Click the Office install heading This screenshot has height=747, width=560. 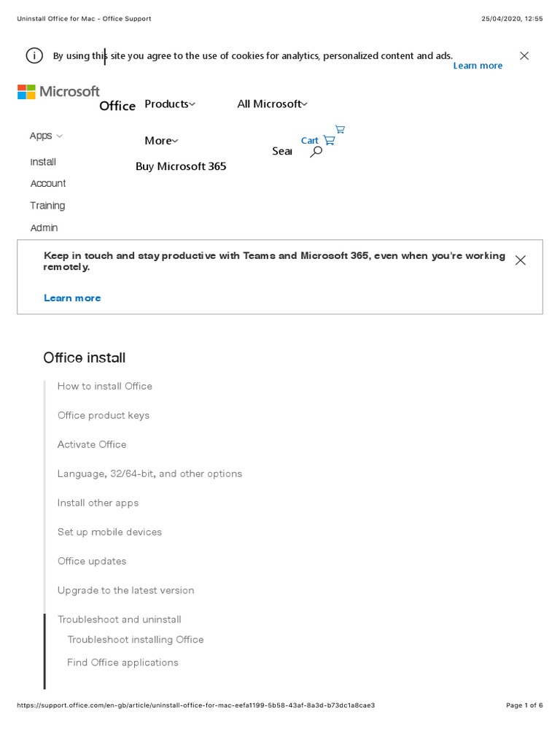[x=85, y=357]
